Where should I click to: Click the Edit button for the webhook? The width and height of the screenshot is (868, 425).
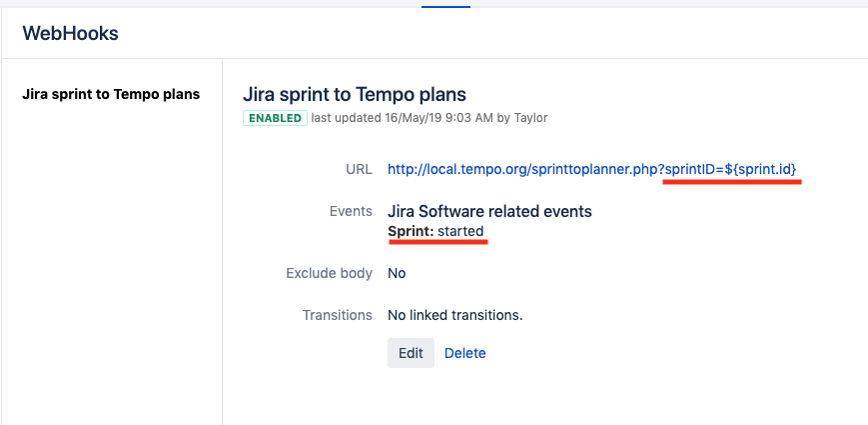(x=411, y=353)
